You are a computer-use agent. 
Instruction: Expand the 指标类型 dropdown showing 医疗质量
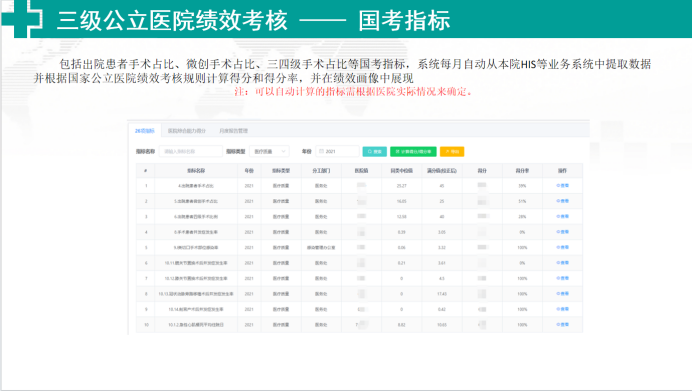(269, 151)
